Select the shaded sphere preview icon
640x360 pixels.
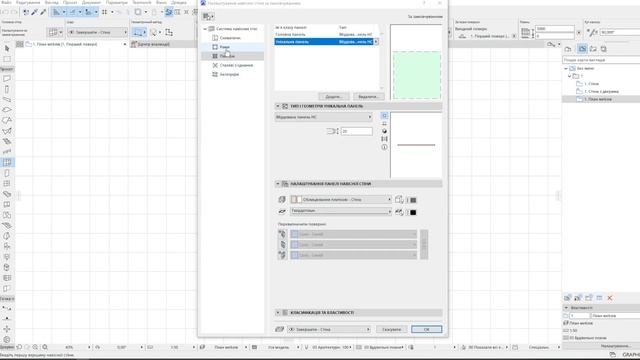point(384,131)
